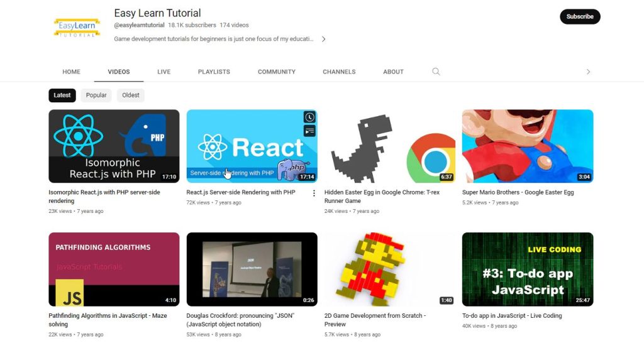Viewport: 644px width, 353px height.
Task: Play the To-do app Live Coding thumbnail
Action: [527, 269]
